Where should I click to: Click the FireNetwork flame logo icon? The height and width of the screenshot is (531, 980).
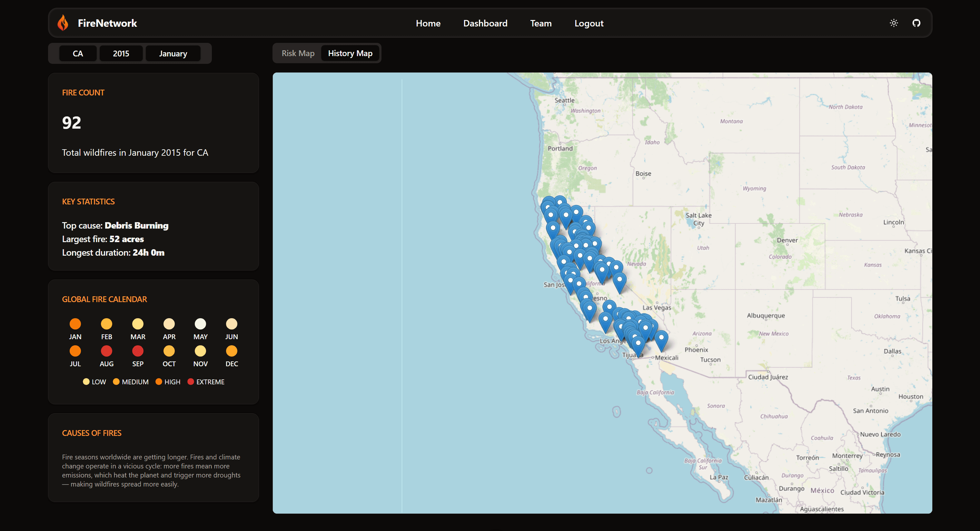[63, 23]
